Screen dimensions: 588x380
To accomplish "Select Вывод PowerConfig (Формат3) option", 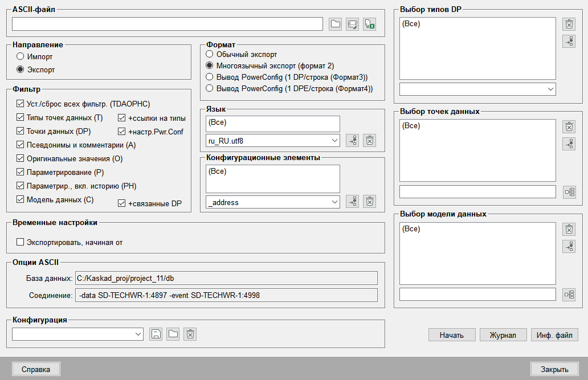I will [210, 77].
